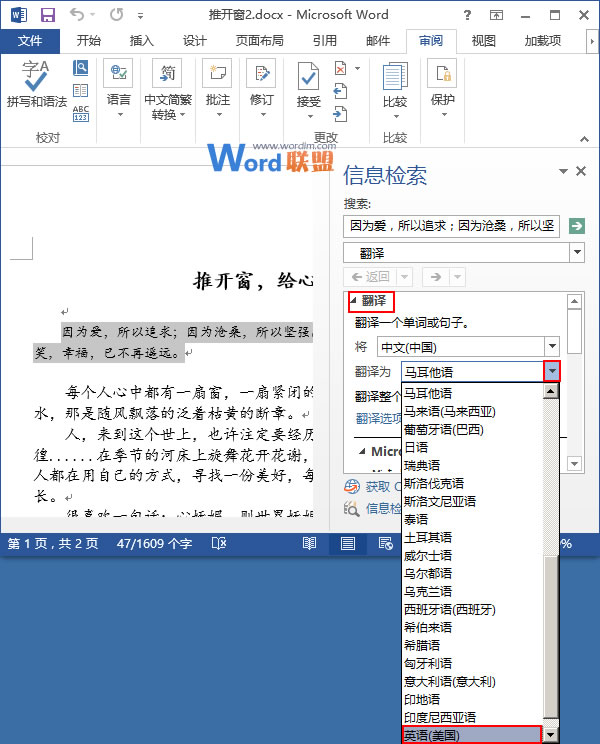Open the service selector dropdown showing 翻译
600x744 pixels.
pos(577,252)
